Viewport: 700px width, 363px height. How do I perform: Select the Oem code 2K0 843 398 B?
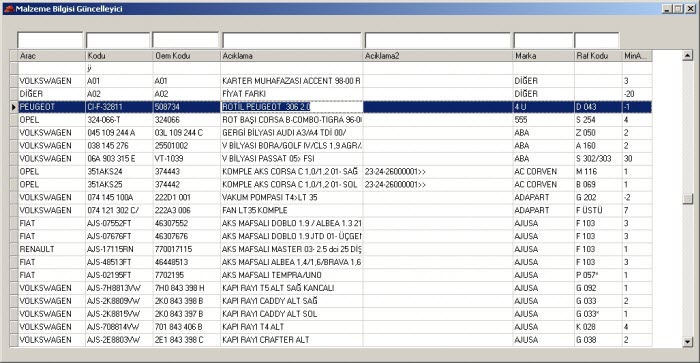187,301
